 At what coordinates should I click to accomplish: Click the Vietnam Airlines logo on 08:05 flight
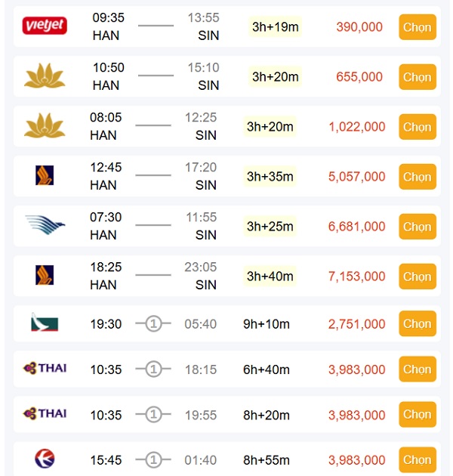[45, 126]
